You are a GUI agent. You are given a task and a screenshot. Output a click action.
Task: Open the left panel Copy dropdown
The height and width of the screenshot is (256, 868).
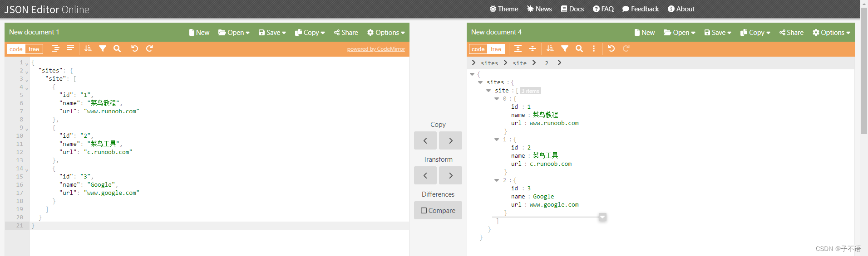tap(310, 33)
